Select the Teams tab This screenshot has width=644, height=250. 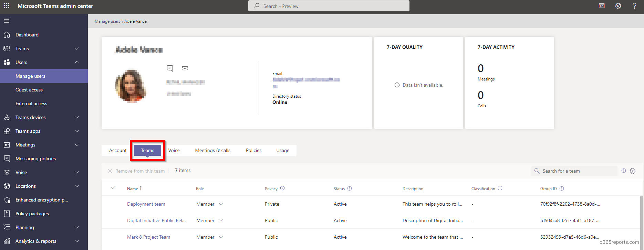[147, 150]
